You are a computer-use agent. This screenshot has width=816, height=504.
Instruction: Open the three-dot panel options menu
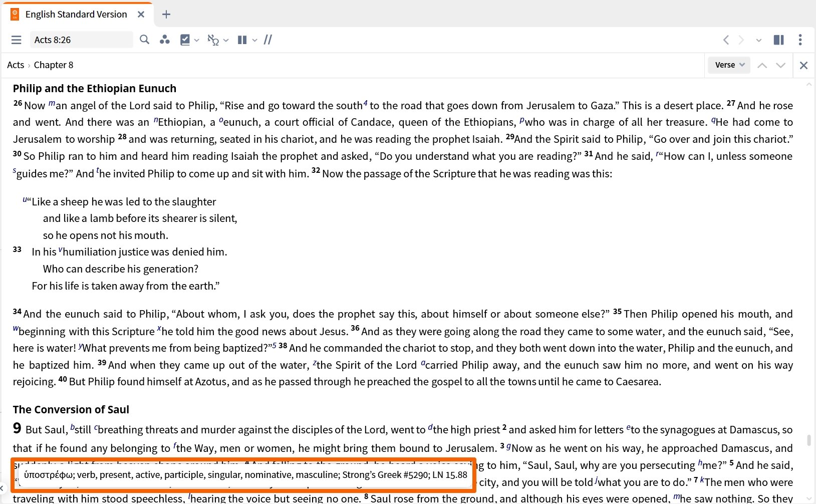800,40
